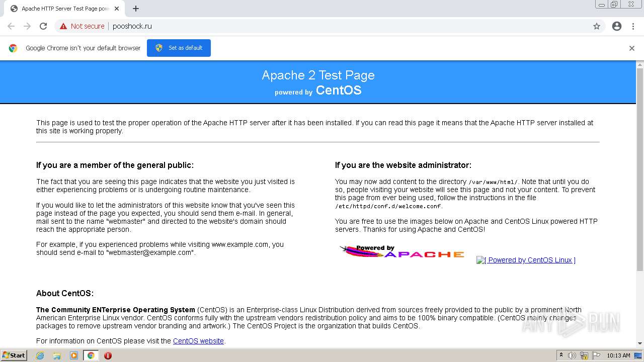Viewport: 644px width, 362px height.
Task: Open the Windows Start menu
Action: [14, 355]
